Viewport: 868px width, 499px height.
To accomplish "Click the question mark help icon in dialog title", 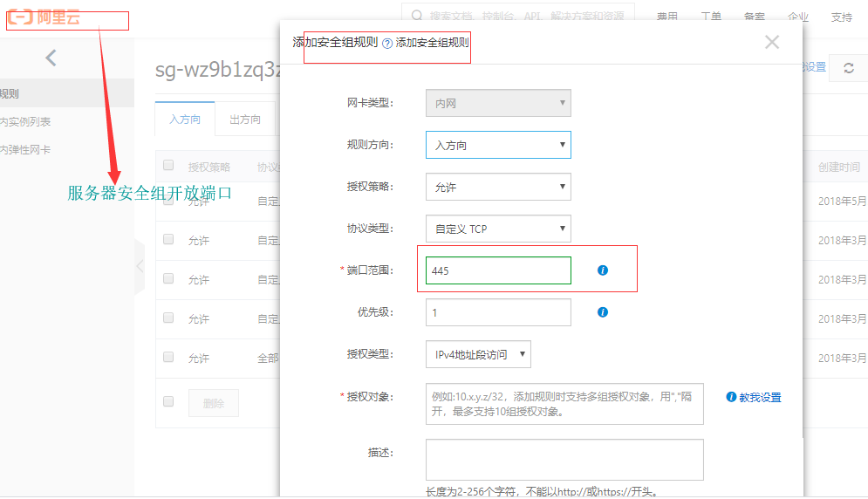I will coord(387,43).
